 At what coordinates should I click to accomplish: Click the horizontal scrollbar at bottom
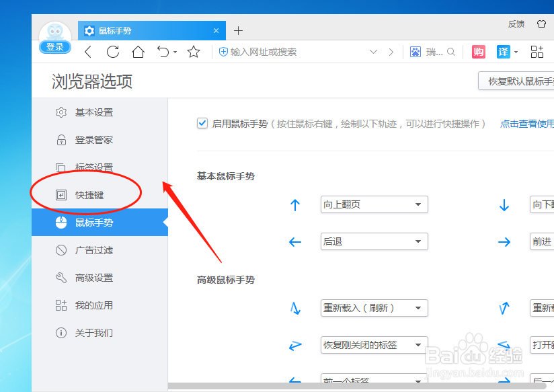357,386
